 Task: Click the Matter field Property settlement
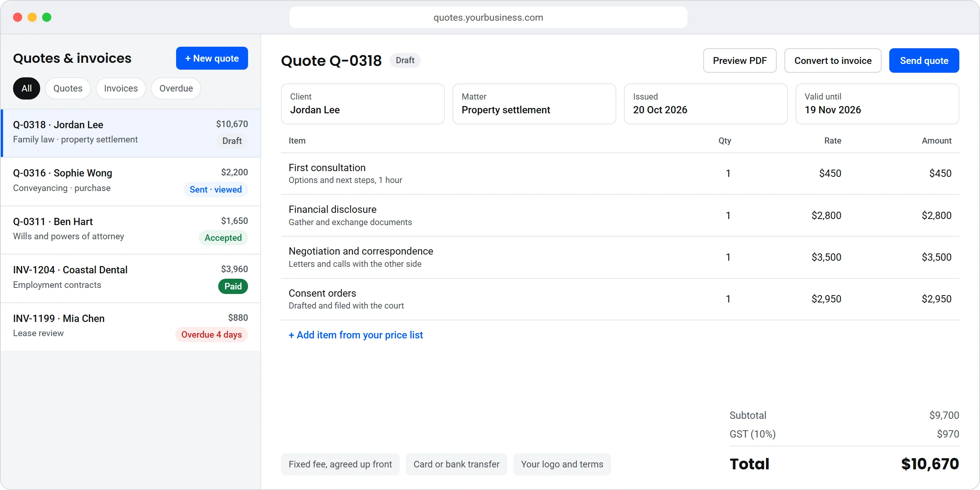click(x=534, y=104)
